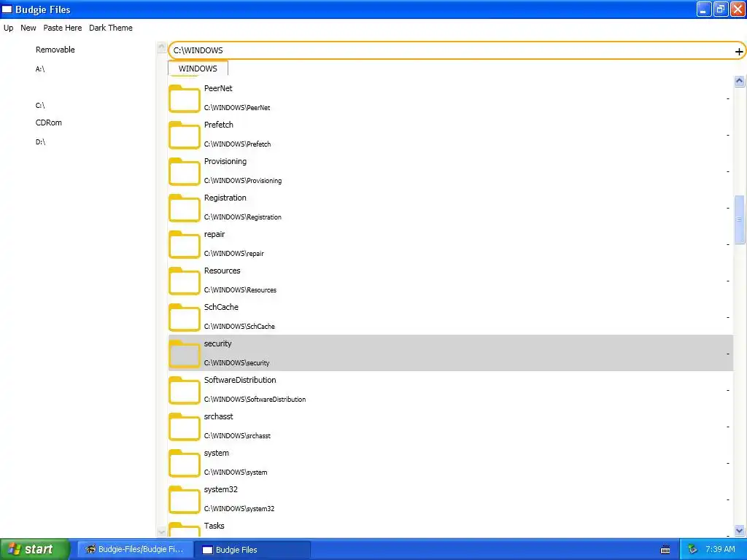Click the Budgie Files title bar icon

tap(7, 9)
